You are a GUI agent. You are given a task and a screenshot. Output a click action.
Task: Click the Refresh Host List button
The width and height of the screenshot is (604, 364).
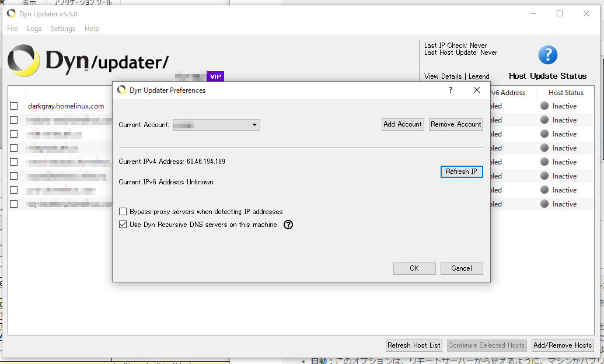tap(414, 345)
